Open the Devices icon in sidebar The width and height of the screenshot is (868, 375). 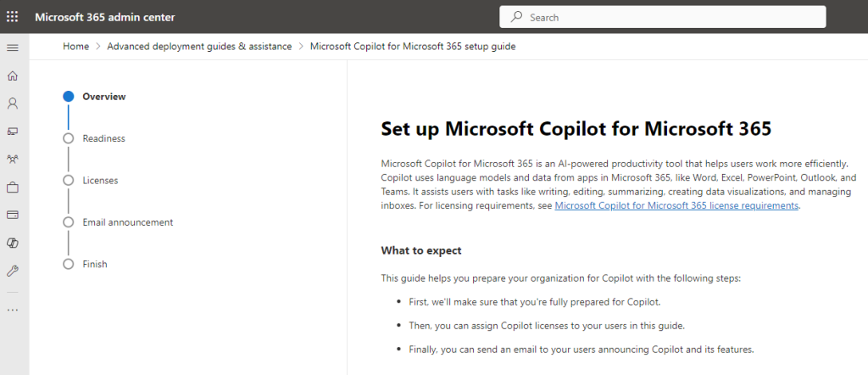click(12, 132)
